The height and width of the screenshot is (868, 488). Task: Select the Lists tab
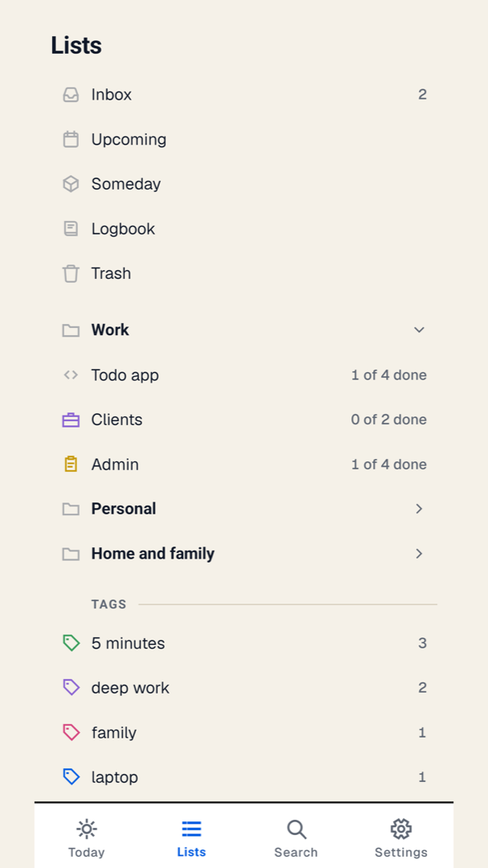coord(191,838)
